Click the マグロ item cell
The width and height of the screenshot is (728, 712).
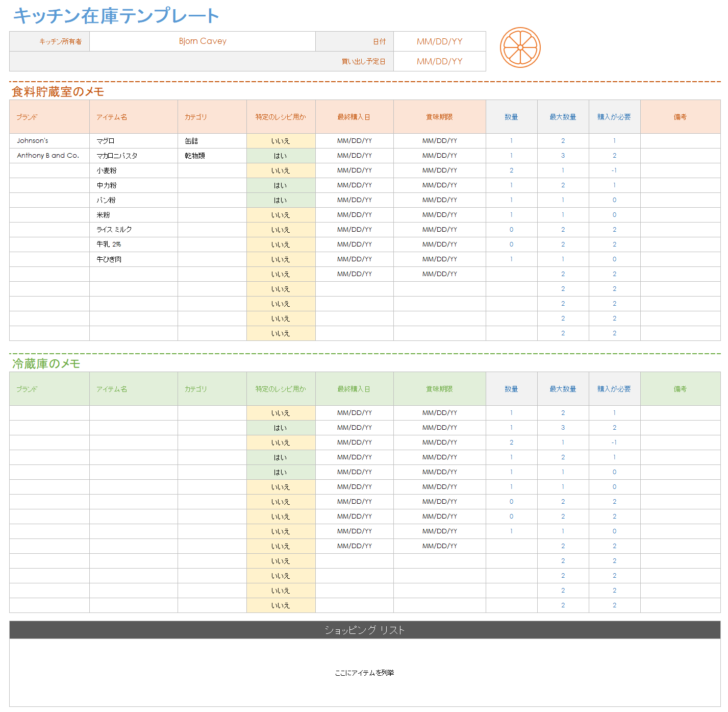(x=134, y=141)
